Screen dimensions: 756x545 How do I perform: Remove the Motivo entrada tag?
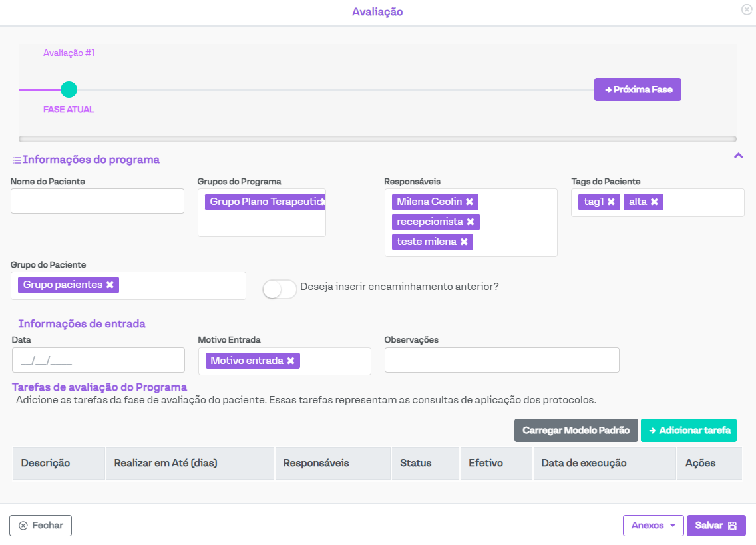click(x=291, y=361)
